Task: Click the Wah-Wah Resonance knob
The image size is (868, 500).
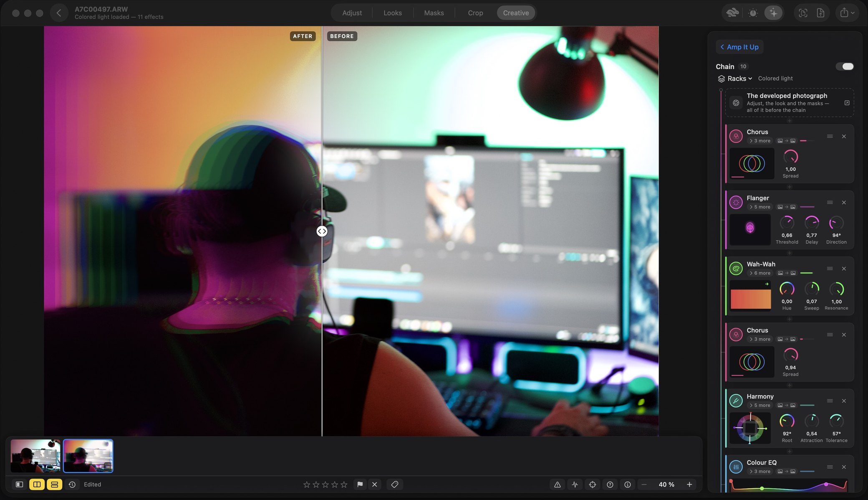Action: pos(837,289)
